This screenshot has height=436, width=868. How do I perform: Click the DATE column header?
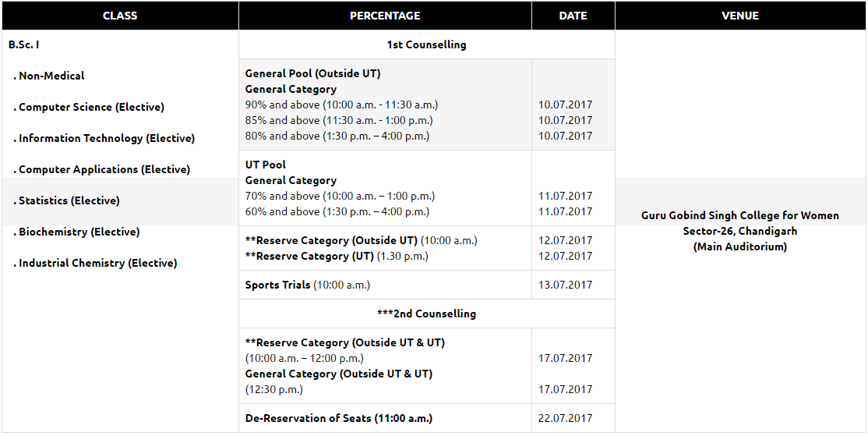573,16
